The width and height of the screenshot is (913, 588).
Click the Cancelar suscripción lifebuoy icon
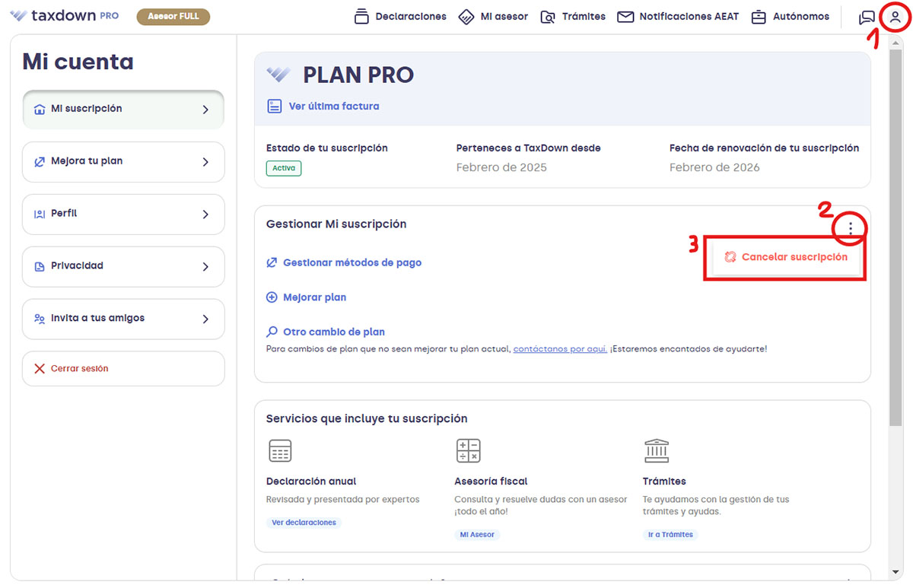[730, 257]
